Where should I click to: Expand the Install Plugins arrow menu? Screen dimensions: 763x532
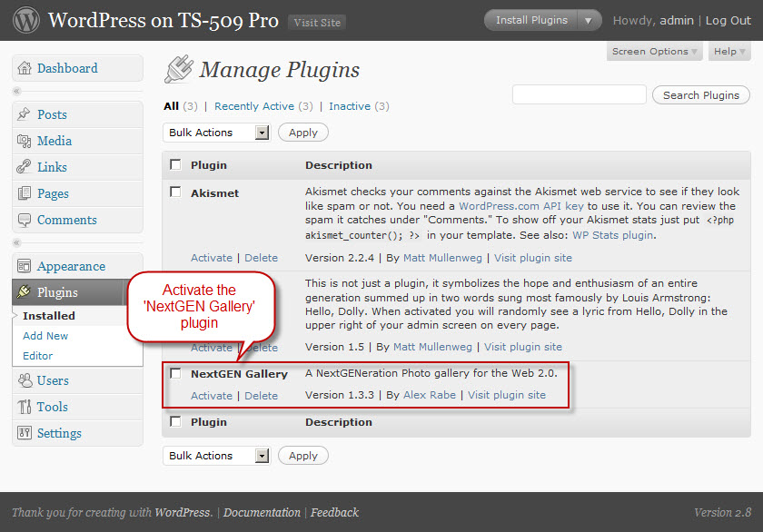[x=589, y=20]
